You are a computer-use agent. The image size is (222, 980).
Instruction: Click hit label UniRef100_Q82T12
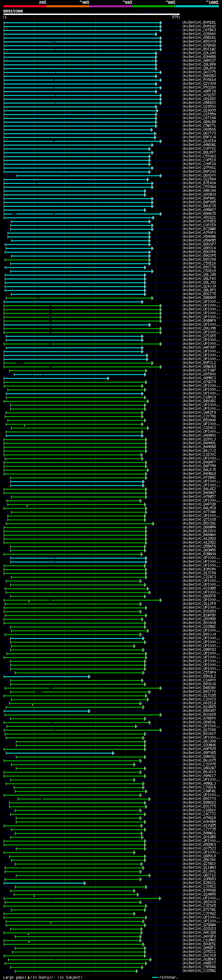tap(199, 875)
